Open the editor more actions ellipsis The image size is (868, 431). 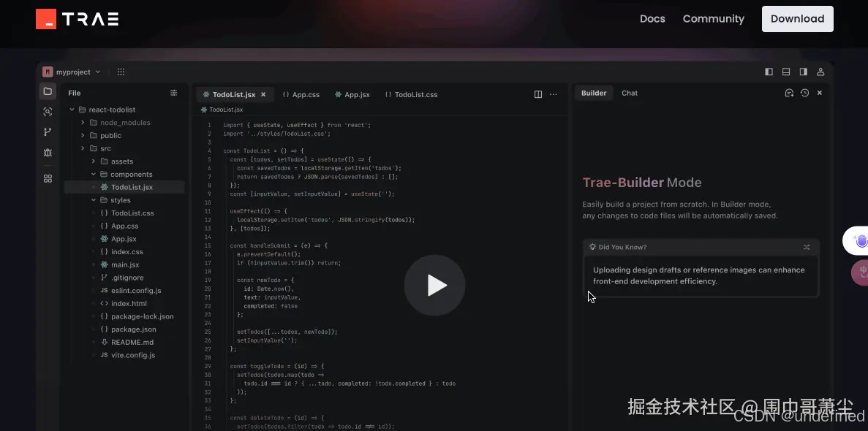[553, 95]
